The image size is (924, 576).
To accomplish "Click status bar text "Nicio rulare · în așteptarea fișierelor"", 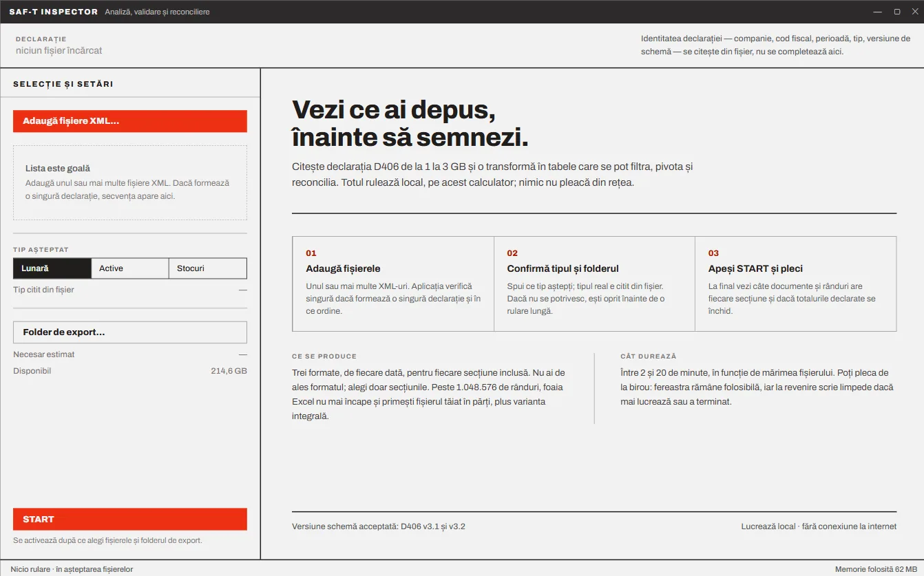I will (x=72, y=569).
